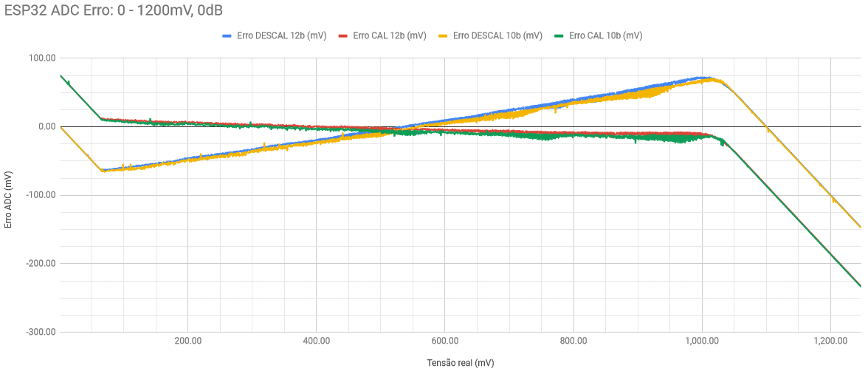Click the horizontal axis title 'Tensão real (mV)'
The height and width of the screenshot is (371, 868).
pos(461,363)
